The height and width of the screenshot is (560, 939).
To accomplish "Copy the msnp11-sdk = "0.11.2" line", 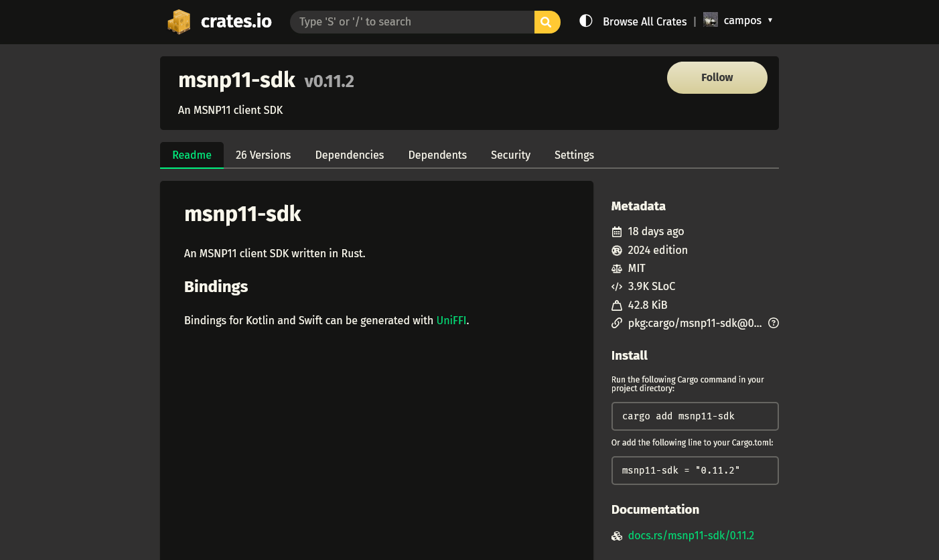I will pyautogui.click(x=695, y=470).
